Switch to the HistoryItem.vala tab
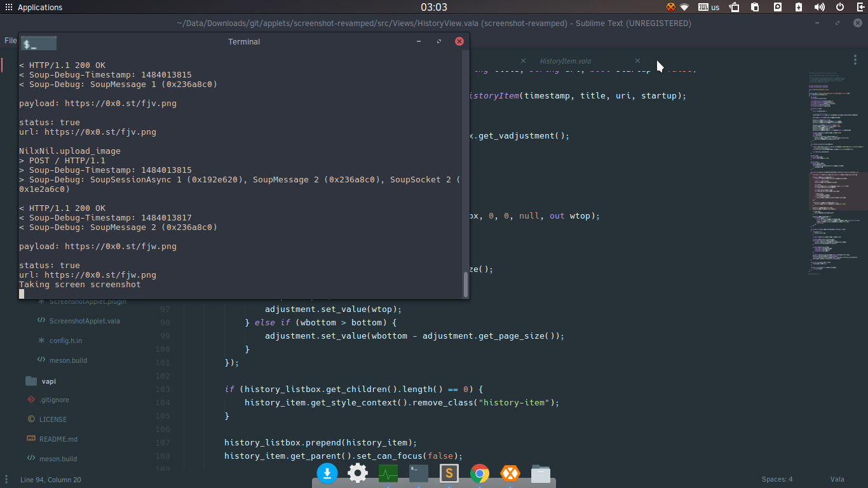 pos(565,61)
